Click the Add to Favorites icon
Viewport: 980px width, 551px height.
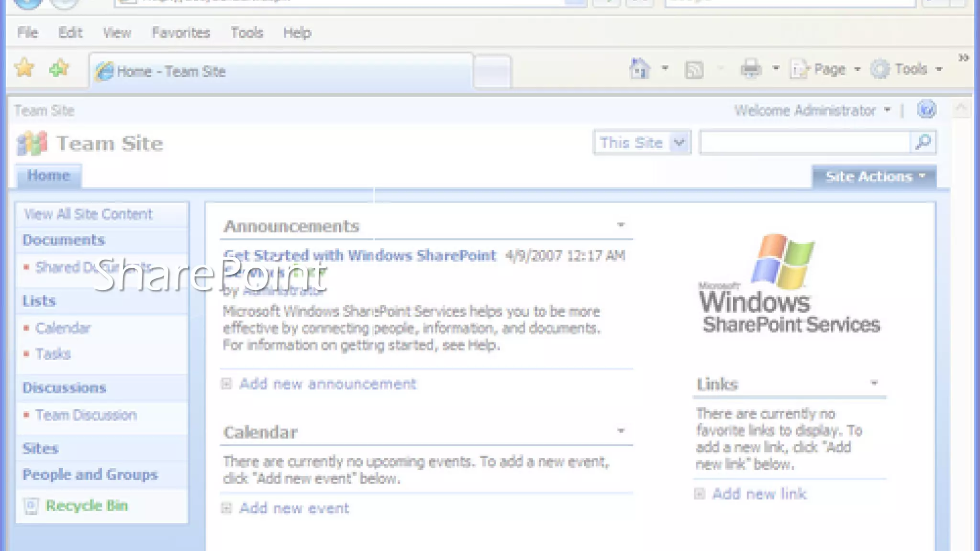point(59,68)
